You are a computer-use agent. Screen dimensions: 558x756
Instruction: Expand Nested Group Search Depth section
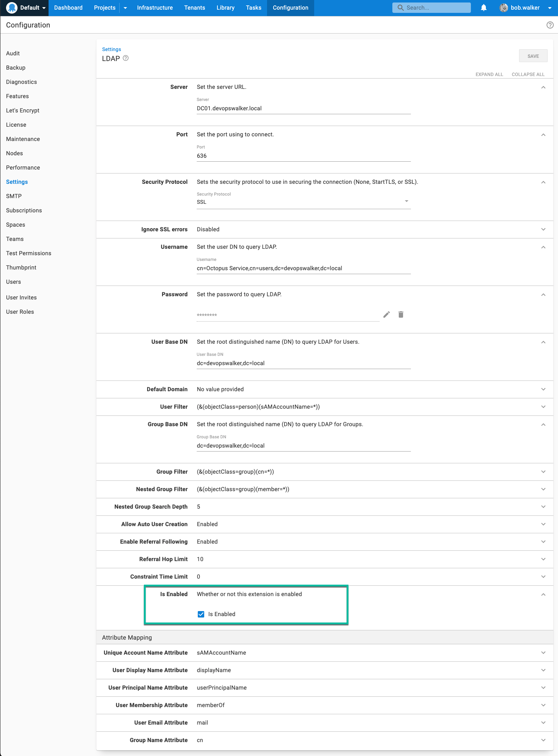point(543,507)
